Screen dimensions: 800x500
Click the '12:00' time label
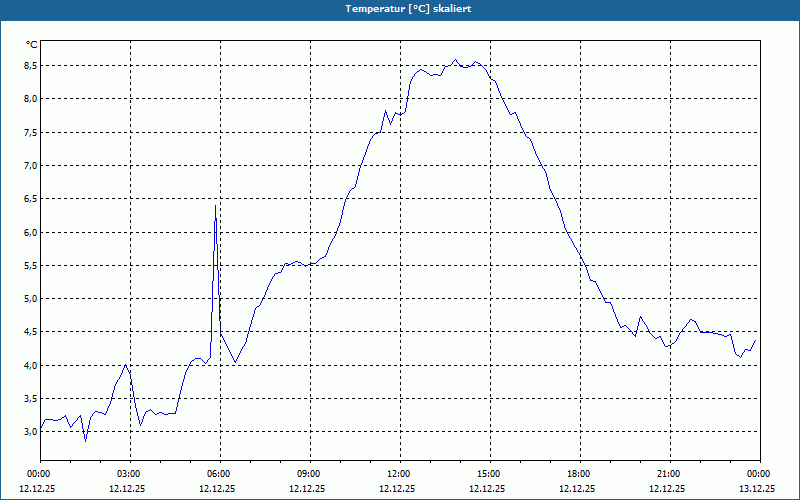click(x=398, y=474)
